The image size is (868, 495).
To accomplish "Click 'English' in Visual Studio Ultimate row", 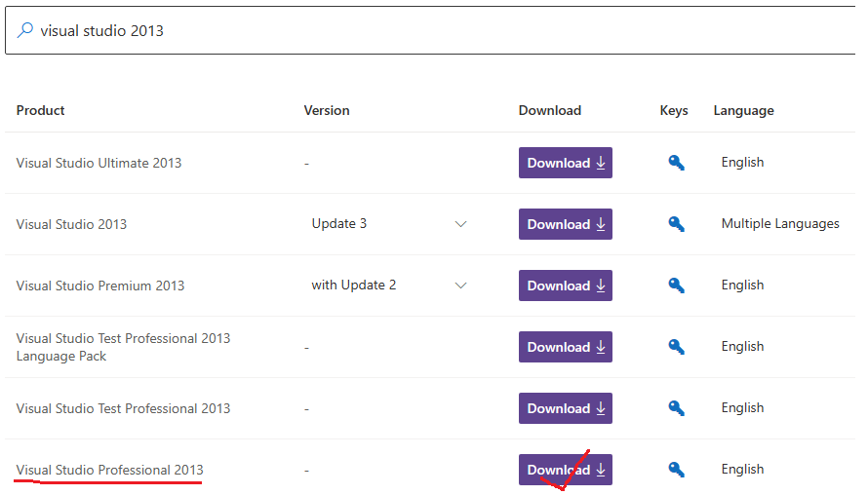I will [742, 163].
